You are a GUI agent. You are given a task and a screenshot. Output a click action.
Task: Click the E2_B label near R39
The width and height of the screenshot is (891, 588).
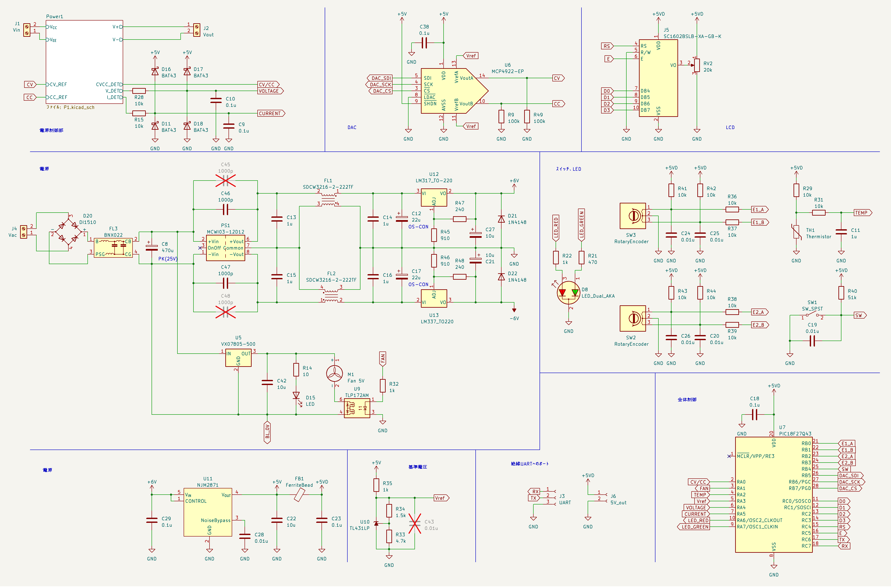coord(760,325)
